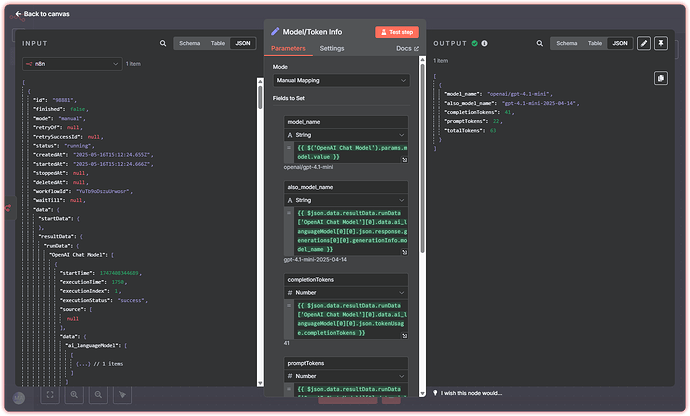Screen dimensions: 690x416
Task: Switch INPUT view to JSON
Action: (x=243, y=43)
